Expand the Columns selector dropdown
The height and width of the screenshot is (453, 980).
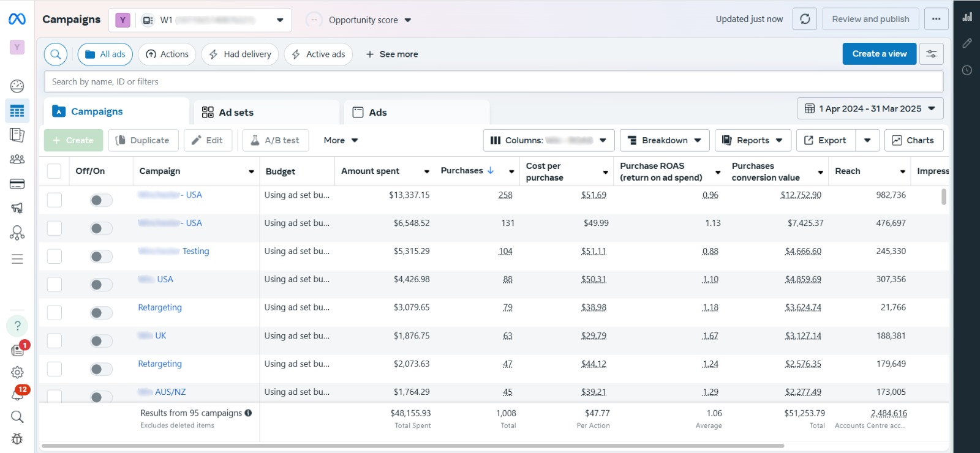548,140
